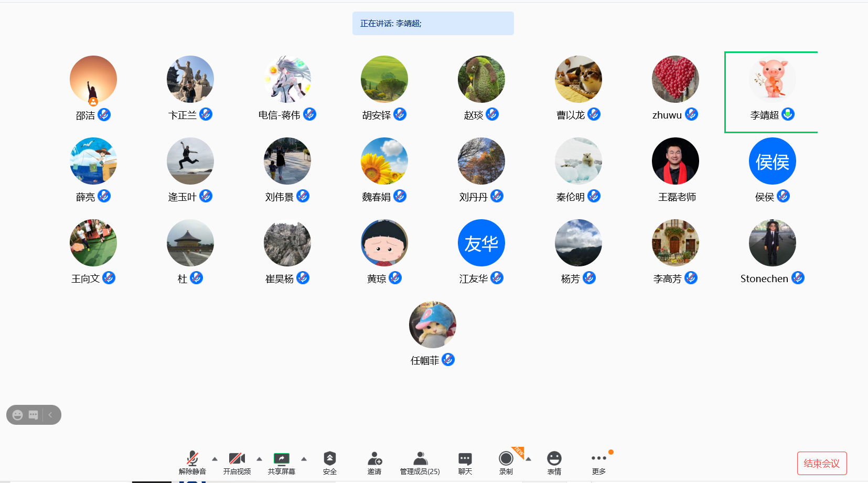Start recording with the 录制 icon

pos(506,459)
